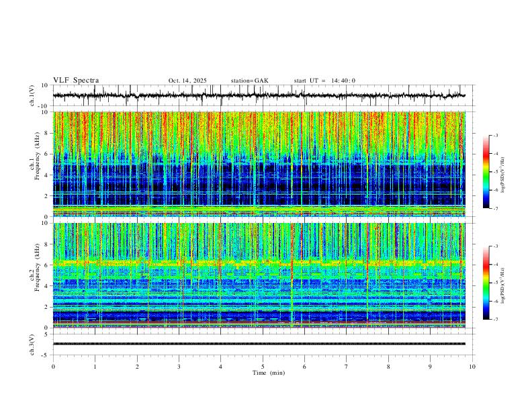Click time axis tick label "5"
Viewport: 532px width, 411px height.
(x=263, y=367)
